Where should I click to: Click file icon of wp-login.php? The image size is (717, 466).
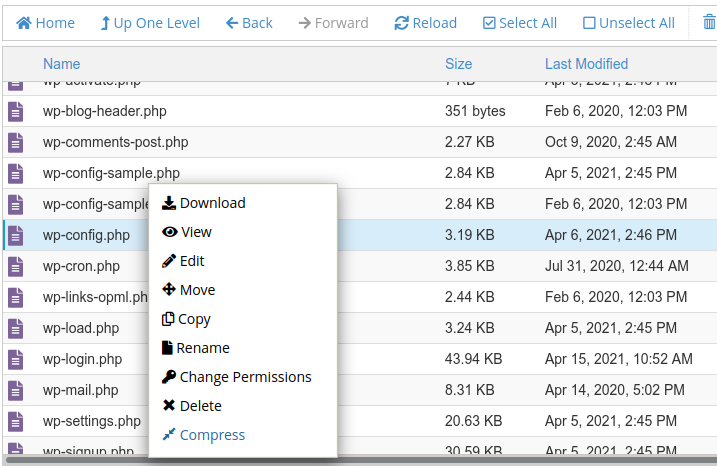coord(16,359)
